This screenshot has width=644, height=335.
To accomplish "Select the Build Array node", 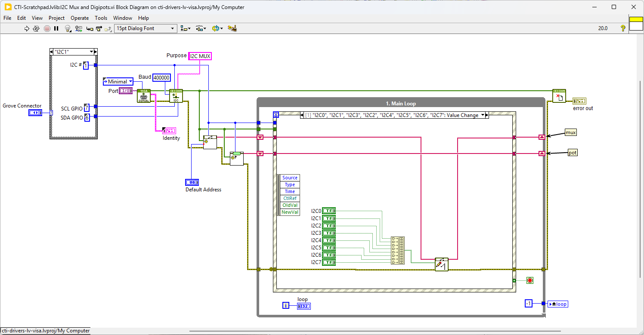I will click(398, 250).
